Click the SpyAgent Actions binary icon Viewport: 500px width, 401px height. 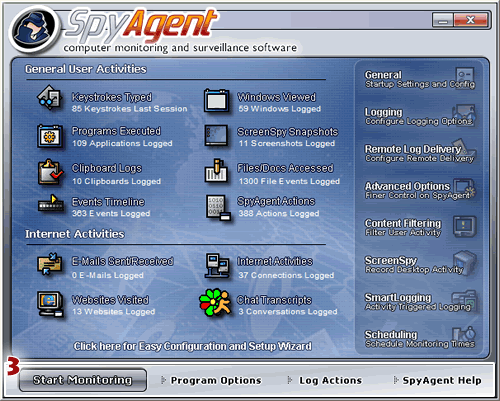[x=218, y=208]
